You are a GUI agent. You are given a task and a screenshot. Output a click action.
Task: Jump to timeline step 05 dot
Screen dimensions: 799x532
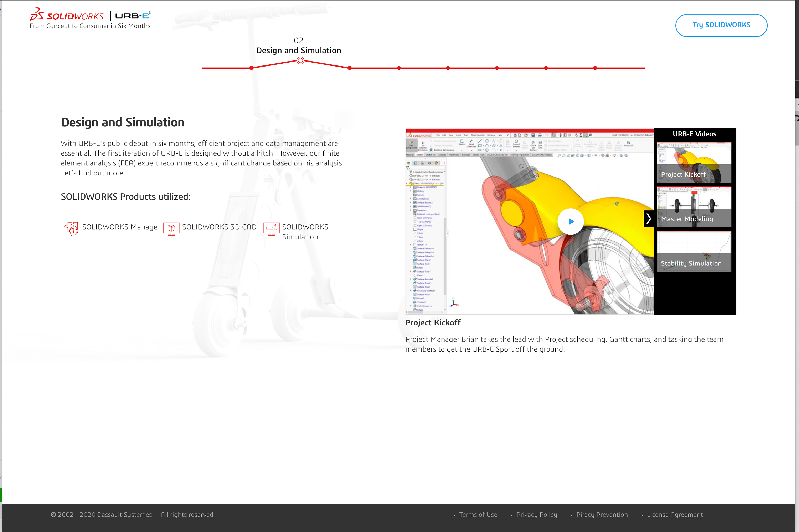coord(448,68)
